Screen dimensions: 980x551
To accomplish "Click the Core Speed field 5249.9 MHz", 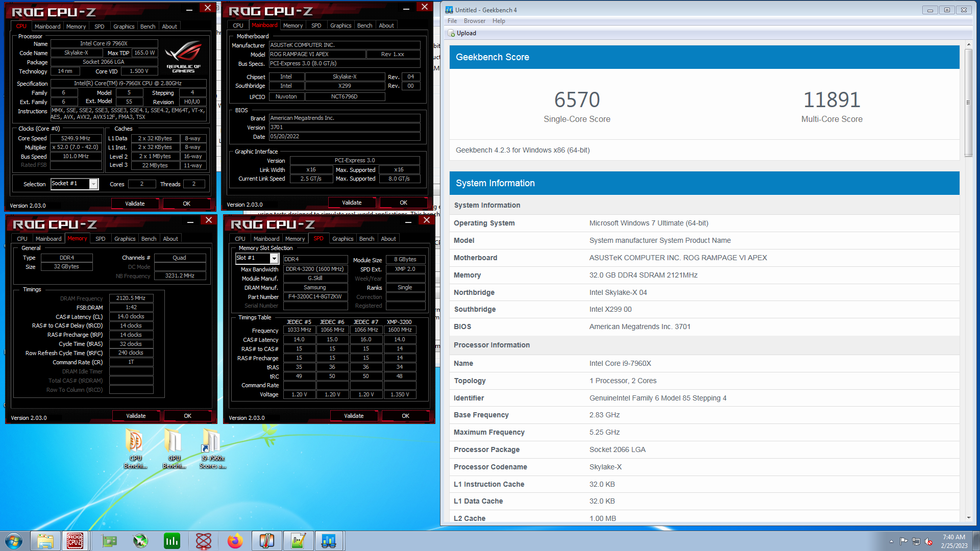I will pos(76,138).
